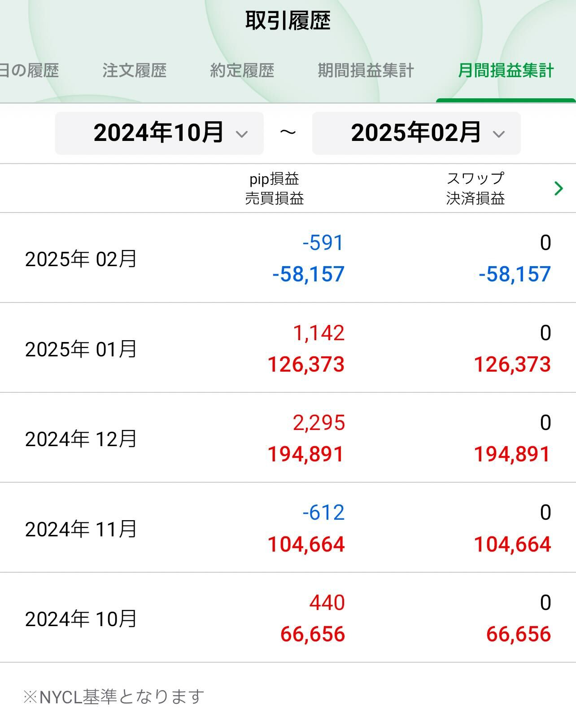Tap the スワップ 決済損益 column header
The image size is (576, 728).
coord(476,189)
